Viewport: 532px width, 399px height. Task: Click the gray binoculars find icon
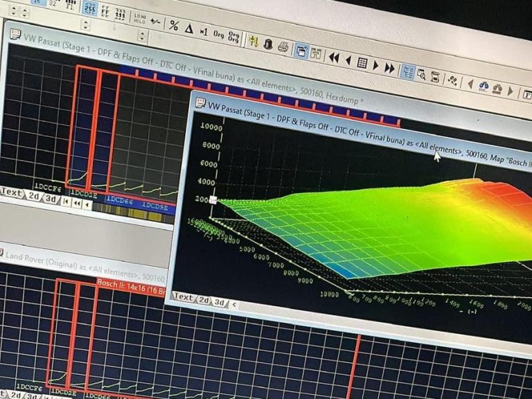(x=497, y=89)
